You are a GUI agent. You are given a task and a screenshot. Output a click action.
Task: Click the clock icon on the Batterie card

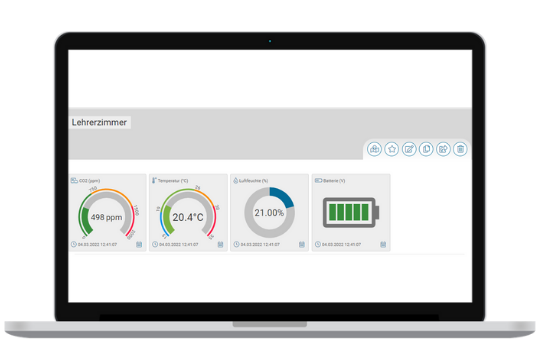point(318,244)
